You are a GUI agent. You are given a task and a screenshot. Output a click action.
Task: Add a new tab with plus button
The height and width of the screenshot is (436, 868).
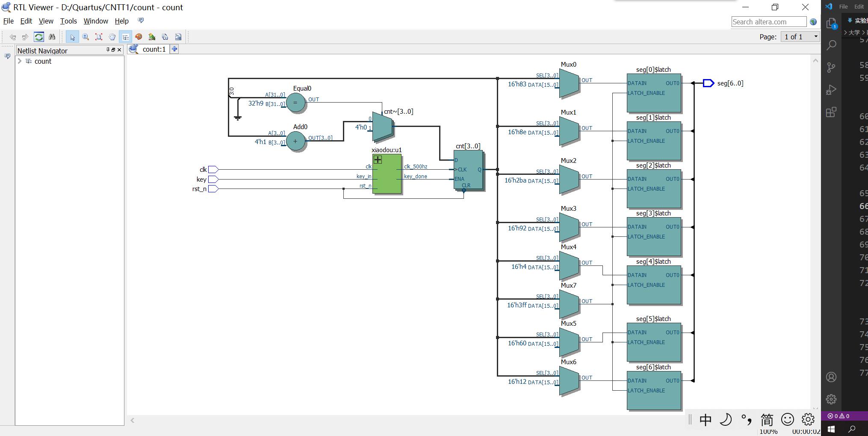tap(174, 49)
